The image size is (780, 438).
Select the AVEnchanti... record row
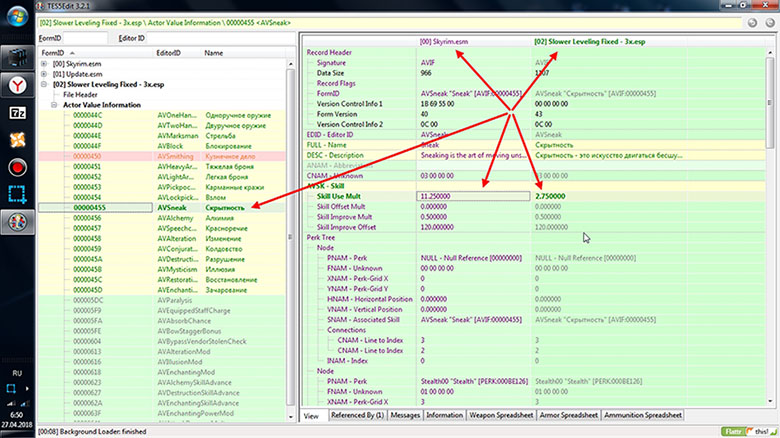coord(162,290)
